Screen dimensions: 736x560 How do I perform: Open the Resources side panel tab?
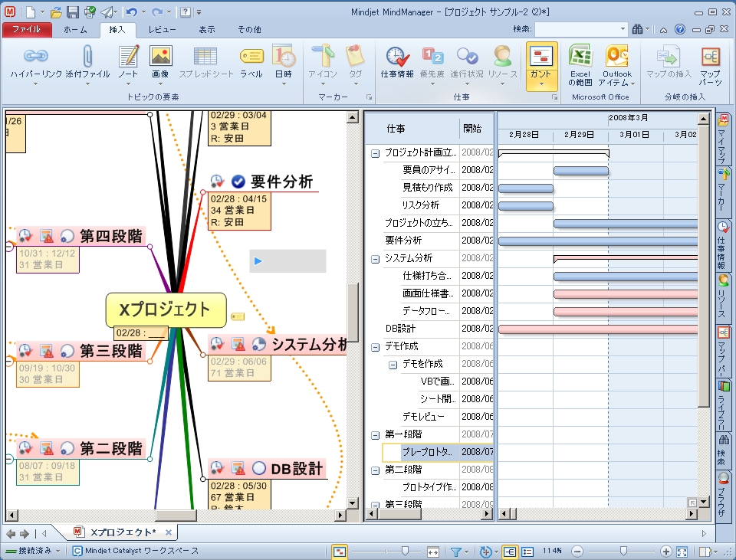click(723, 296)
